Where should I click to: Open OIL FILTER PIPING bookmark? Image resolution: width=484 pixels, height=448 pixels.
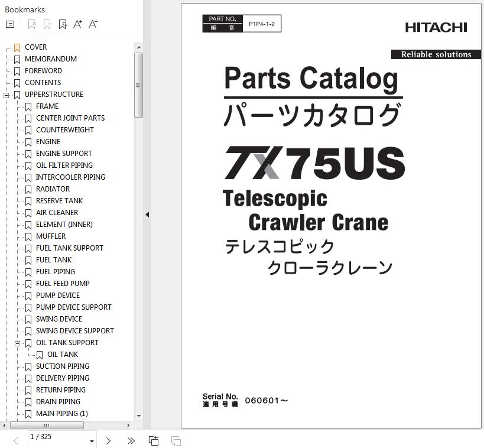click(64, 165)
